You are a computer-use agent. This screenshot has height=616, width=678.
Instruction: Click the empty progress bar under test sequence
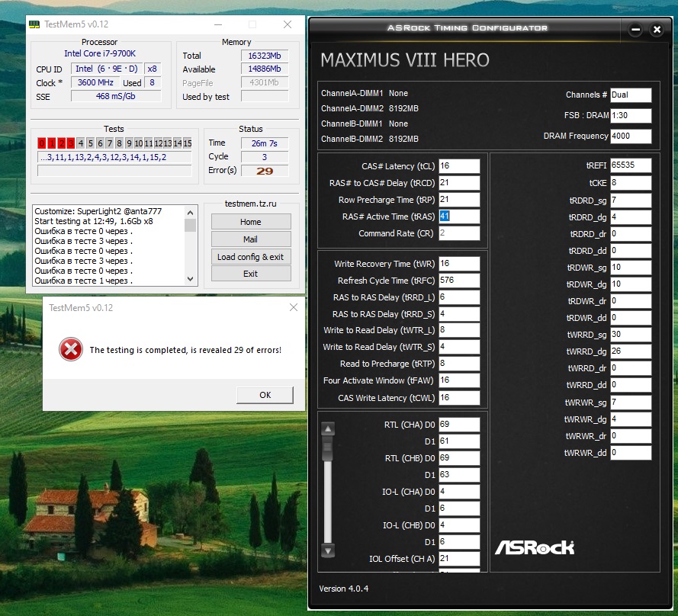coord(114,172)
